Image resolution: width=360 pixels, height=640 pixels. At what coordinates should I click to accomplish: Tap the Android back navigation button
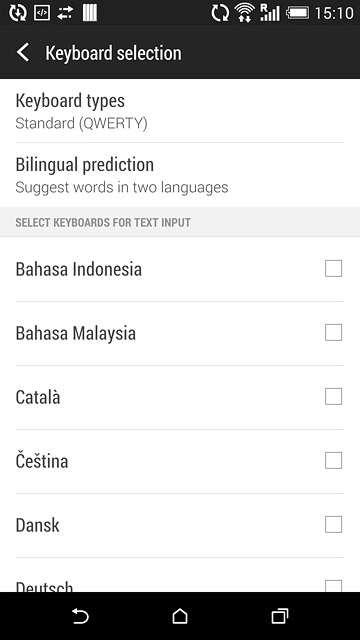[x=80, y=616]
